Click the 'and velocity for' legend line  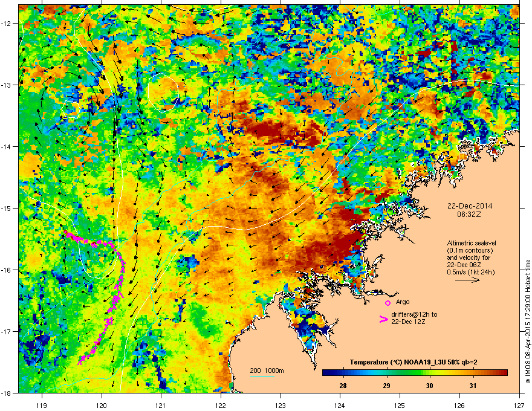pyautogui.click(x=468, y=257)
